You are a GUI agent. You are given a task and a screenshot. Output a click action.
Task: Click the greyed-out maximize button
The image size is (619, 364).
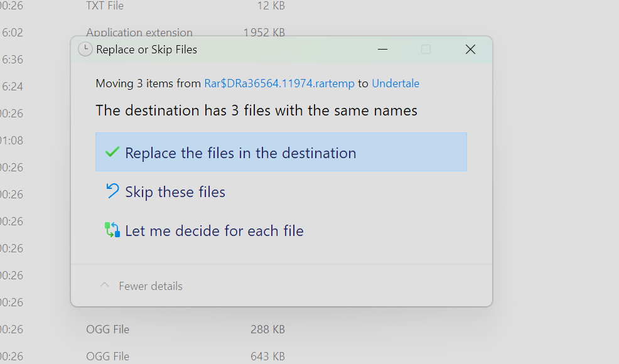(426, 50)
